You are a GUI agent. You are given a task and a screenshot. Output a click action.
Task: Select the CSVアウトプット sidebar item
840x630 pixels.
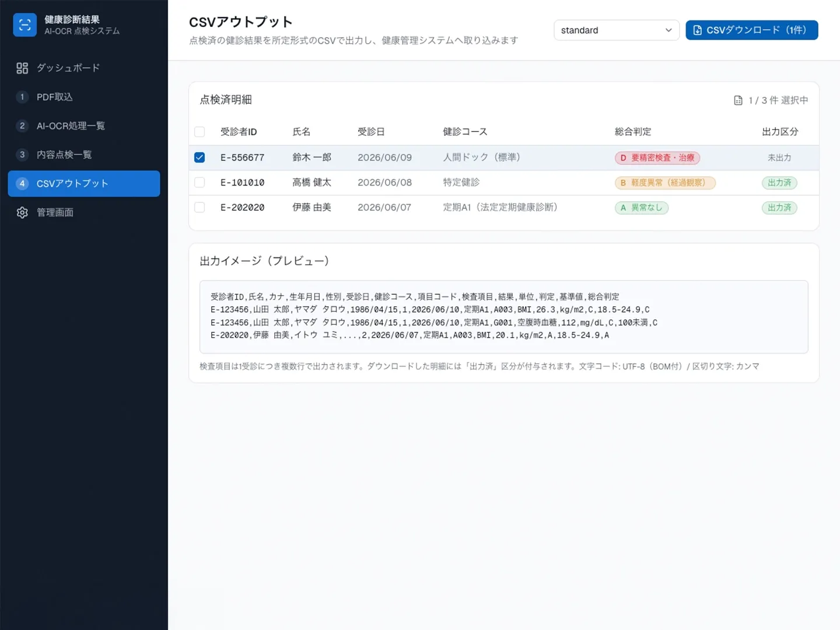pyautogui.click(x=84, y=183)
